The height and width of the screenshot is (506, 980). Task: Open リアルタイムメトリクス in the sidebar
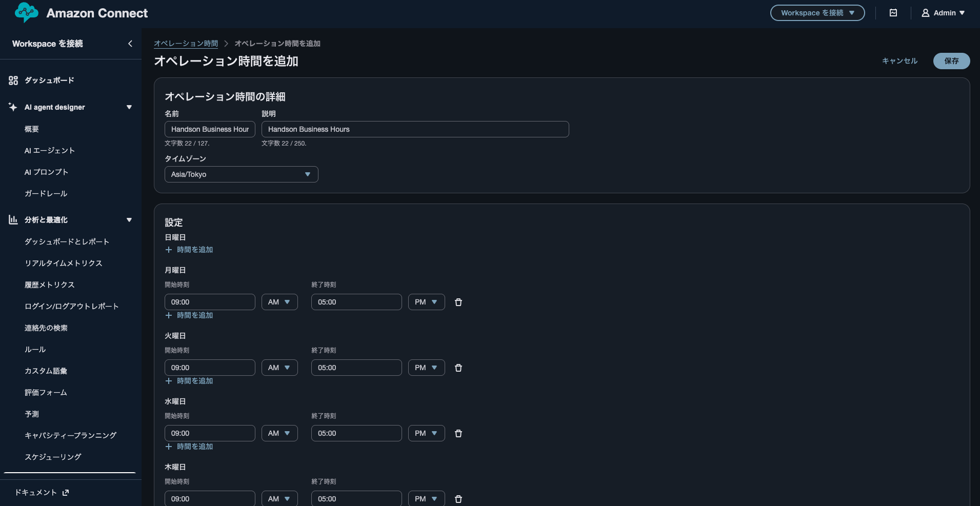64,264
